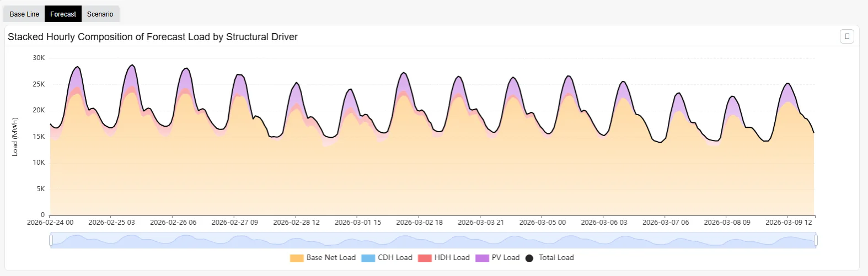868x276 pixels.
Task: Click the x-axis label 2026-02-27 09
Action: [235, 223]
